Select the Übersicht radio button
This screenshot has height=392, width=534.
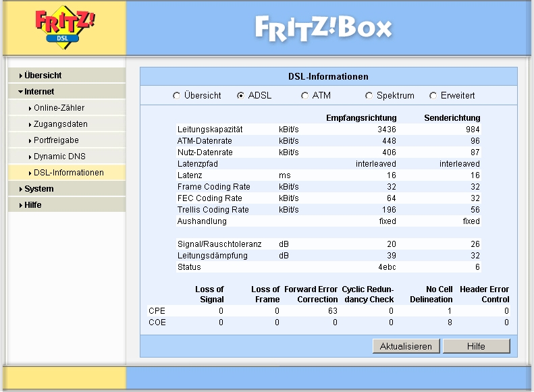(x=176, y=96)
